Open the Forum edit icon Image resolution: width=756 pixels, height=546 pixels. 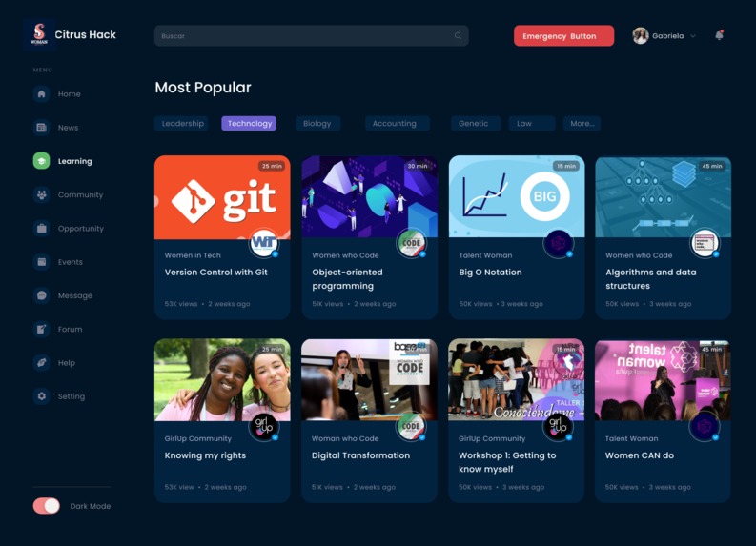point(41,329)
